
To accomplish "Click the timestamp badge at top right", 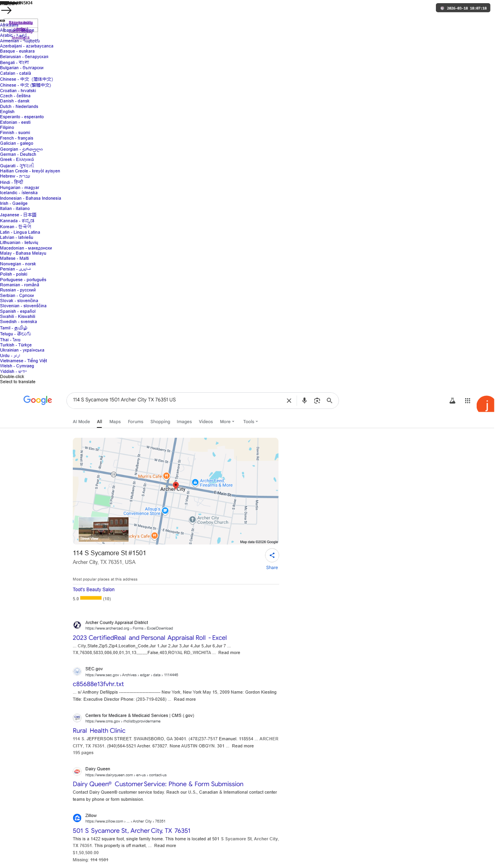I will click(463, 8).
